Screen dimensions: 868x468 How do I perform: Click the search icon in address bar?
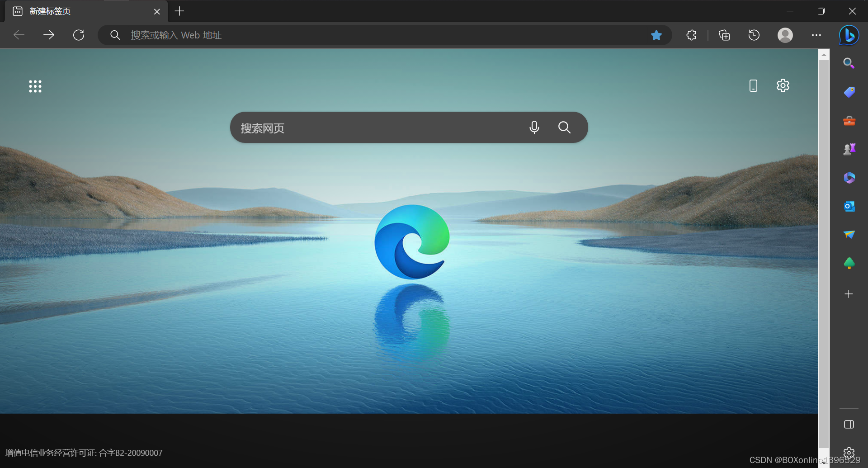click(115, 35)
